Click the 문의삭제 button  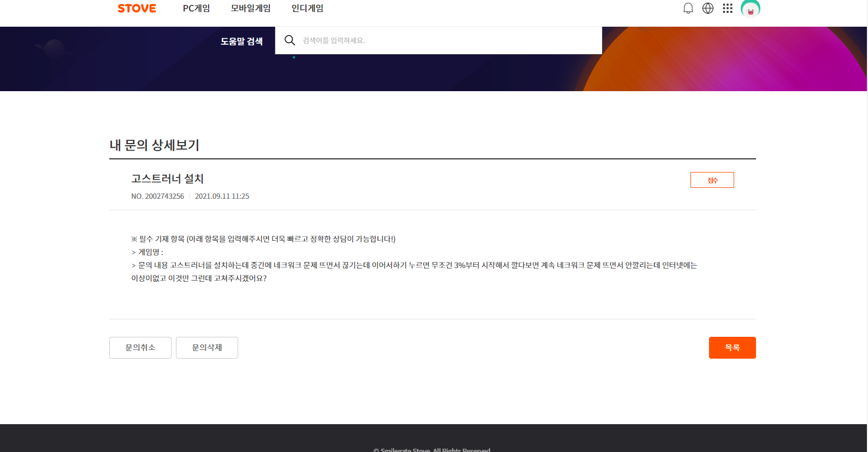tap(207, 348)
